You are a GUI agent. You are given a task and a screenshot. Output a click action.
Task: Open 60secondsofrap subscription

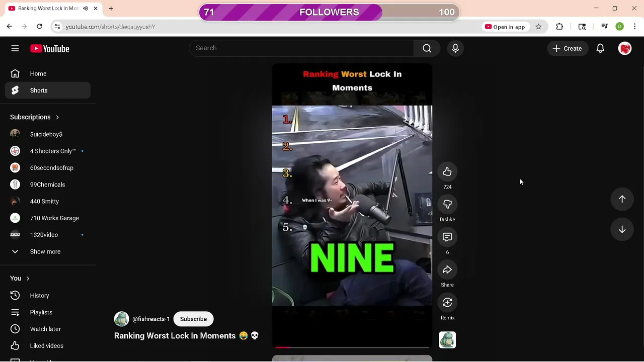(x=48, y=168)
